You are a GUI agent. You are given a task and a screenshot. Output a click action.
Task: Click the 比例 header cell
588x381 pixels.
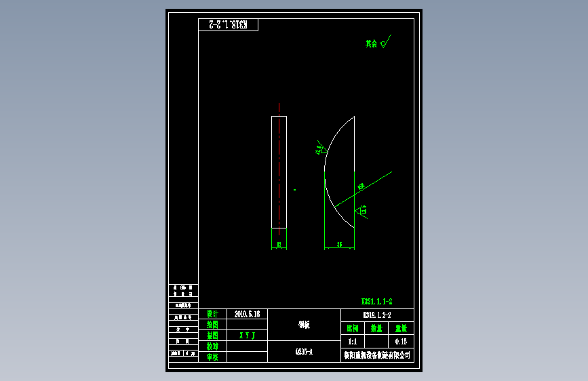click(353, 329)
